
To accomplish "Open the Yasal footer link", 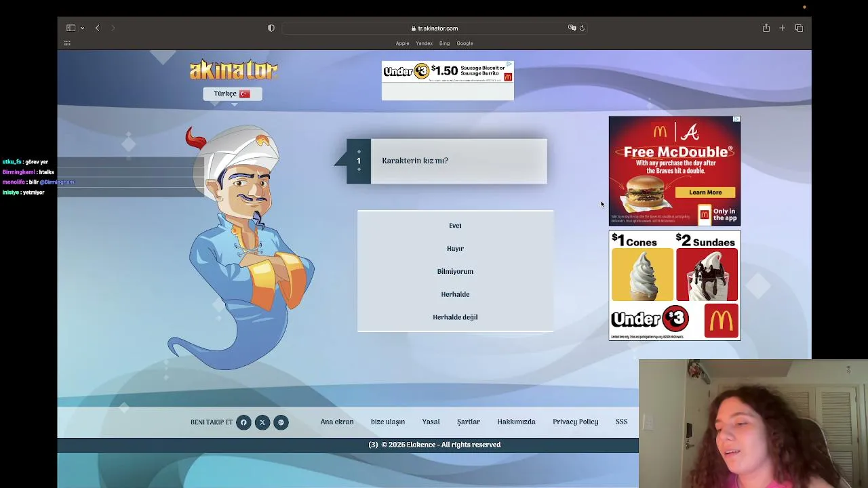I will (431, 422).
